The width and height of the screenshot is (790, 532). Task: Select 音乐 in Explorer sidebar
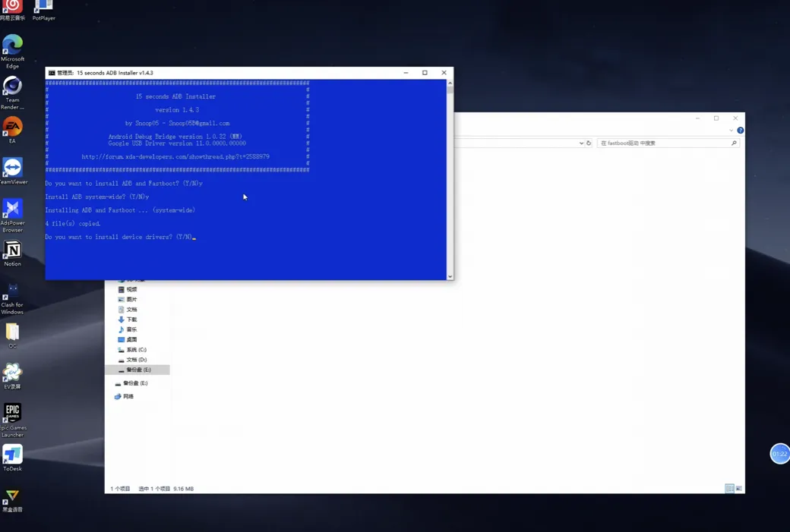click(x=131, y=329)
